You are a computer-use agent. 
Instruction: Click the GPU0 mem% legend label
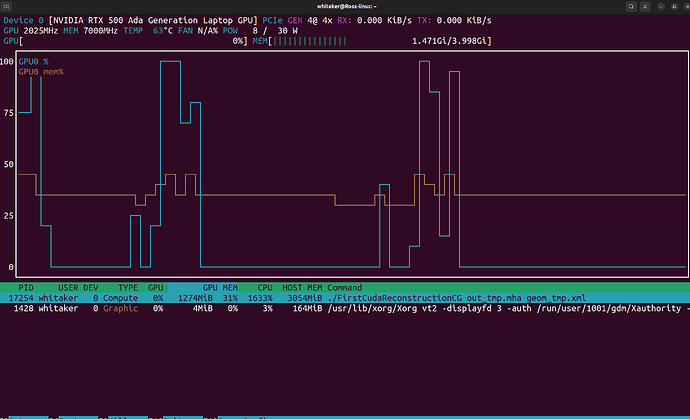click(x=41, y=72)
